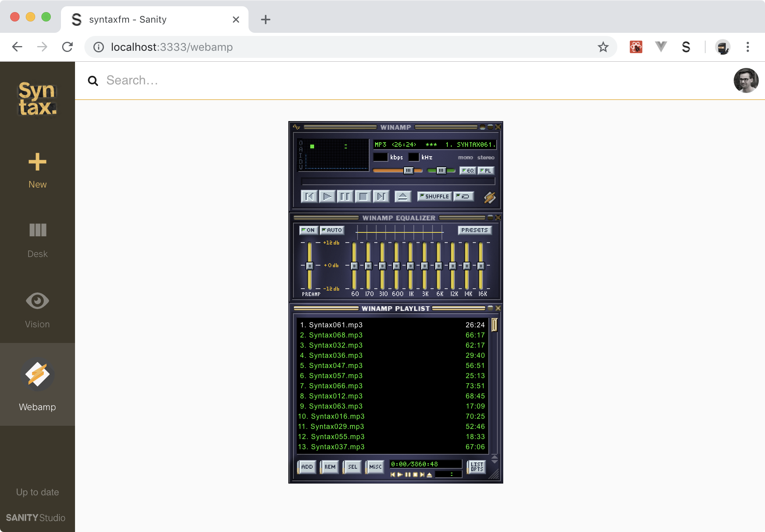Open the playlist ADD menu

(307, 467)
